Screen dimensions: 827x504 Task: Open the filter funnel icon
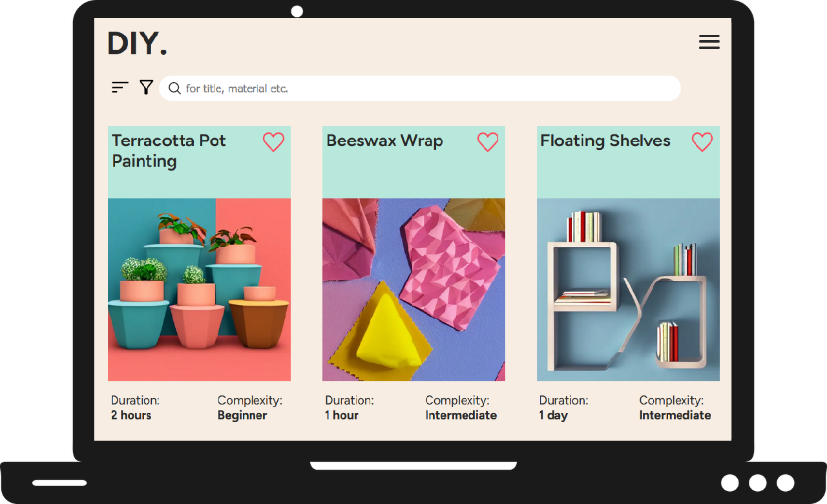147,87
